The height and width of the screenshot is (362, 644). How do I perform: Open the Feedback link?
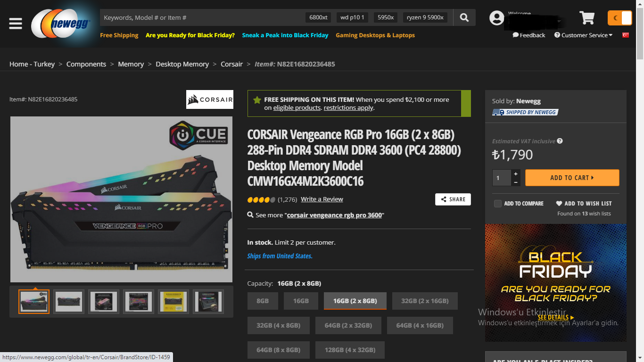(x=529, y=35)
